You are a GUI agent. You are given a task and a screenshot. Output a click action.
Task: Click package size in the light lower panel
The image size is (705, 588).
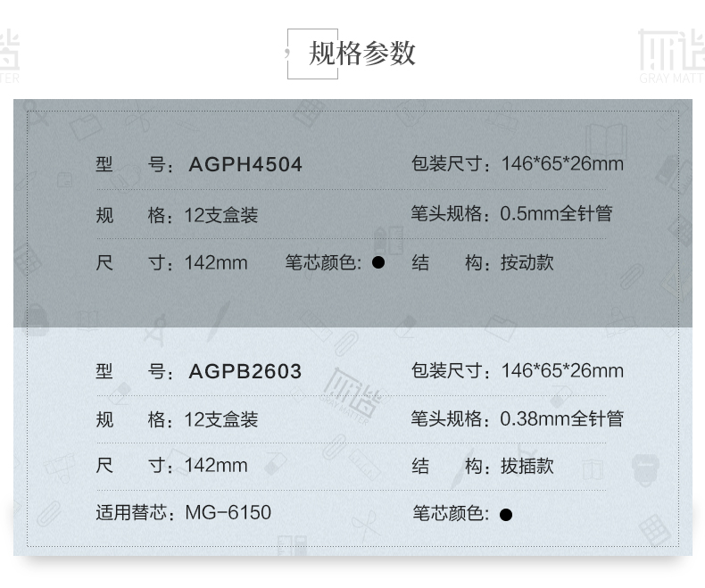562,371
